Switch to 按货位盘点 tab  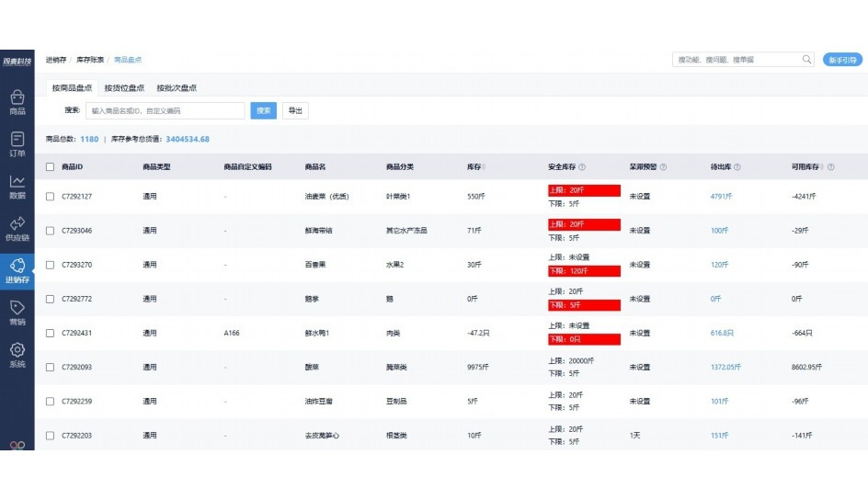(x=124, y=88)
